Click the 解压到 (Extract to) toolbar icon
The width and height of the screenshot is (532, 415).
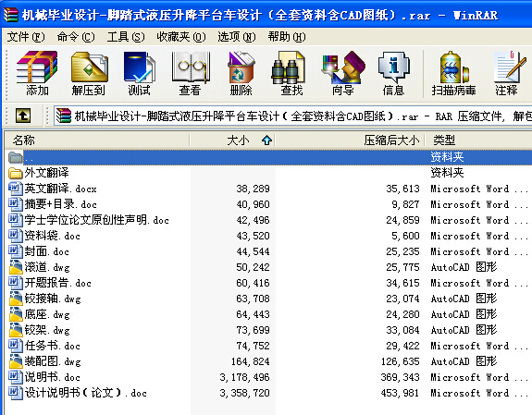tap(89, 67)
